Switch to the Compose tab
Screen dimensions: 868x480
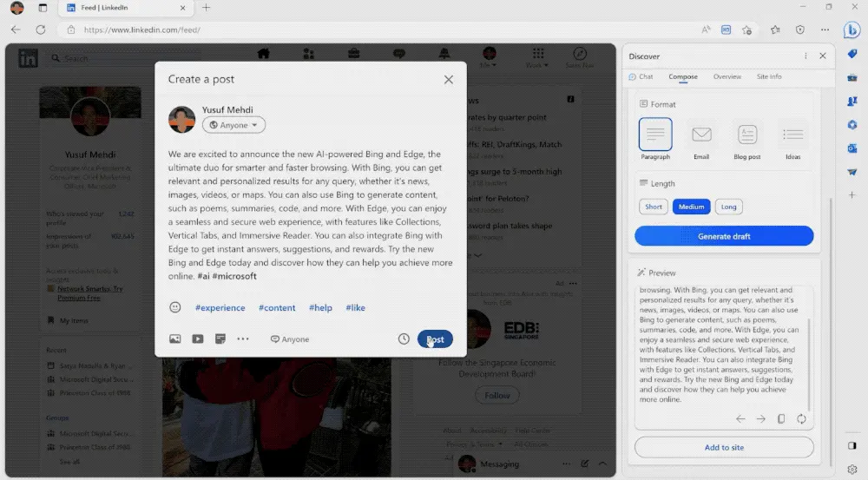pyautogui.click(x=682, y=76)
